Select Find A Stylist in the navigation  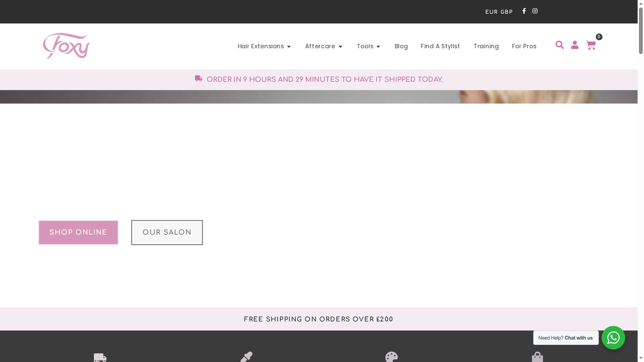[x=440, y=46]
